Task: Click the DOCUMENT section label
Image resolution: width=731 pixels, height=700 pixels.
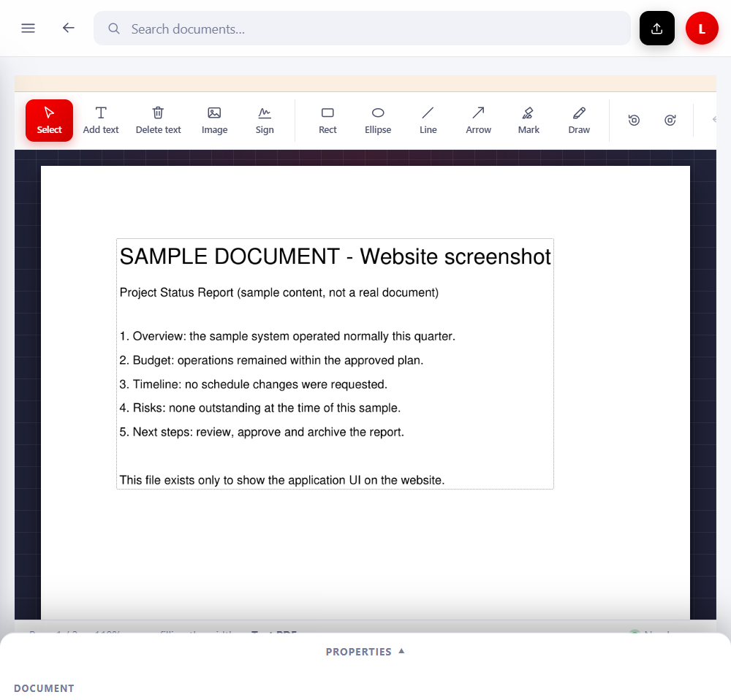Action: click(44, 688)
